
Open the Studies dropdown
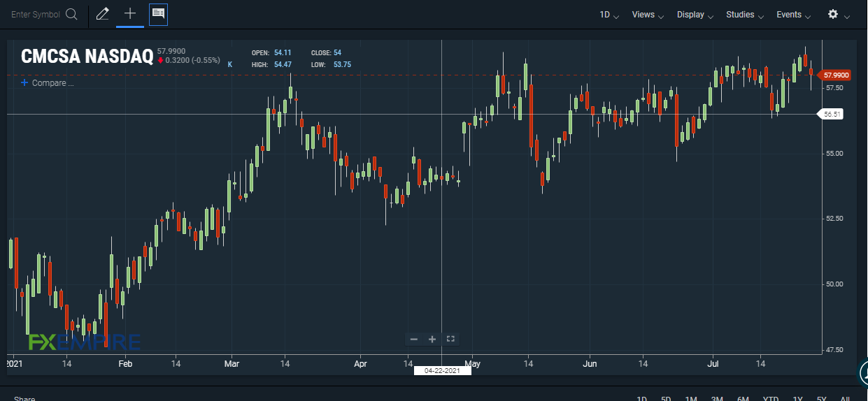(745, 15)
